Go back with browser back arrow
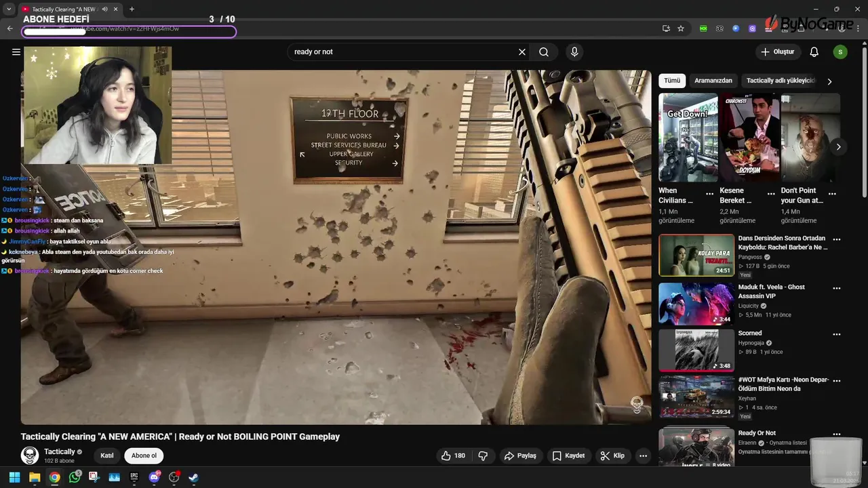The width and height of the screenshot is (868, 488). point(9,28)
